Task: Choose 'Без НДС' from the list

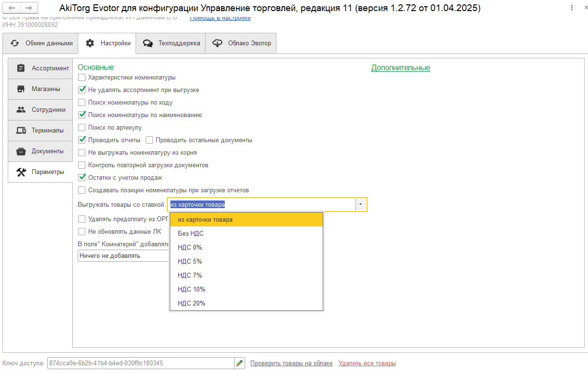Action: tap(246, 234)
